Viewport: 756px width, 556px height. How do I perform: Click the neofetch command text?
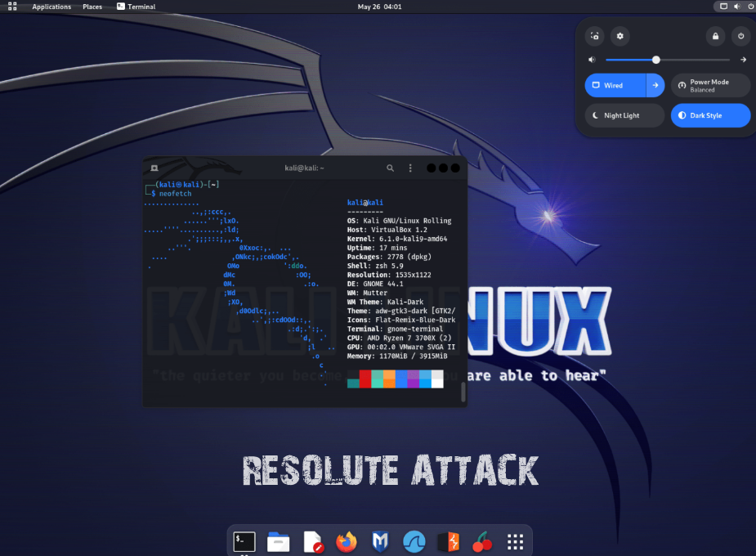click(x=176, y=193)
